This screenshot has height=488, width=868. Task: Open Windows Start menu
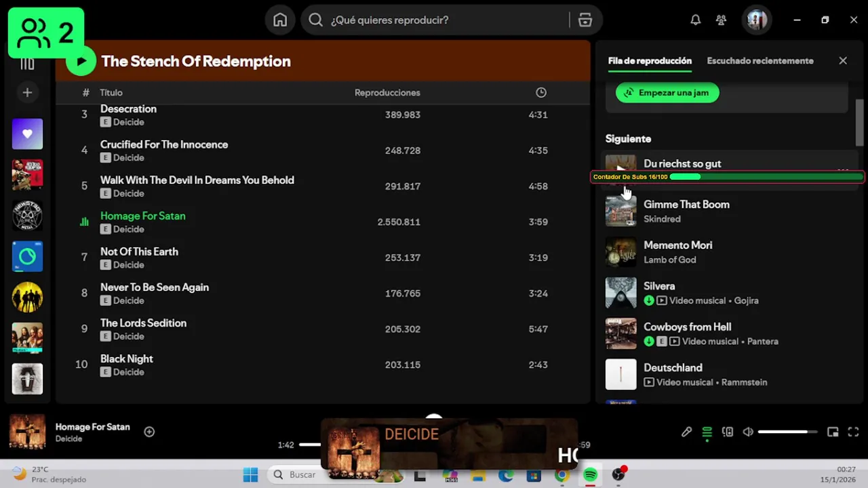(250, 475)
